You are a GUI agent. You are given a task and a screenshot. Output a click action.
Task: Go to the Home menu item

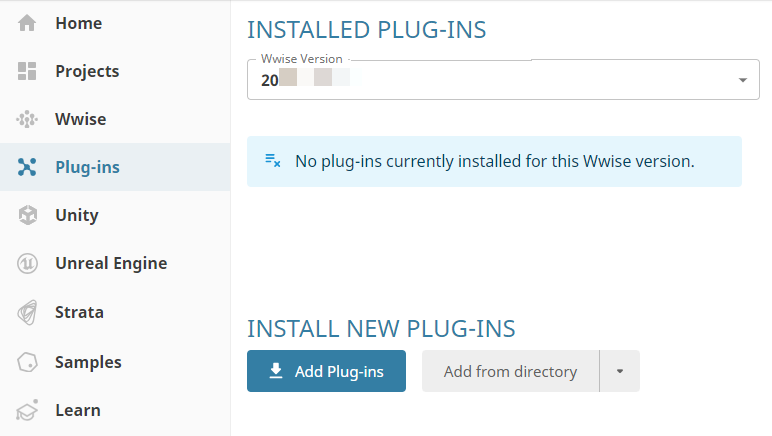[78, 23]
